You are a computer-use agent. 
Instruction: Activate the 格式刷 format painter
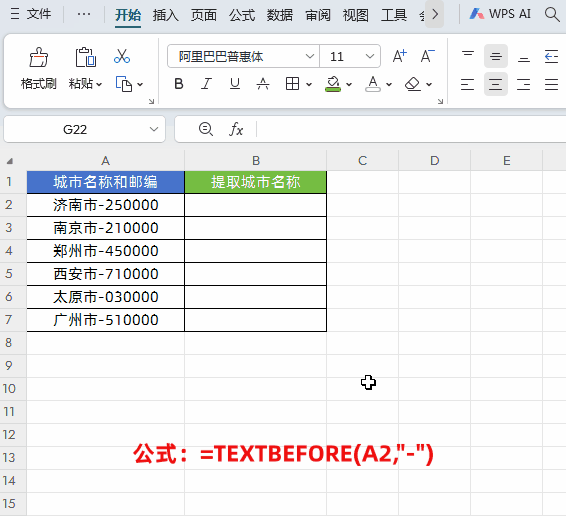(x=39, y=69)
